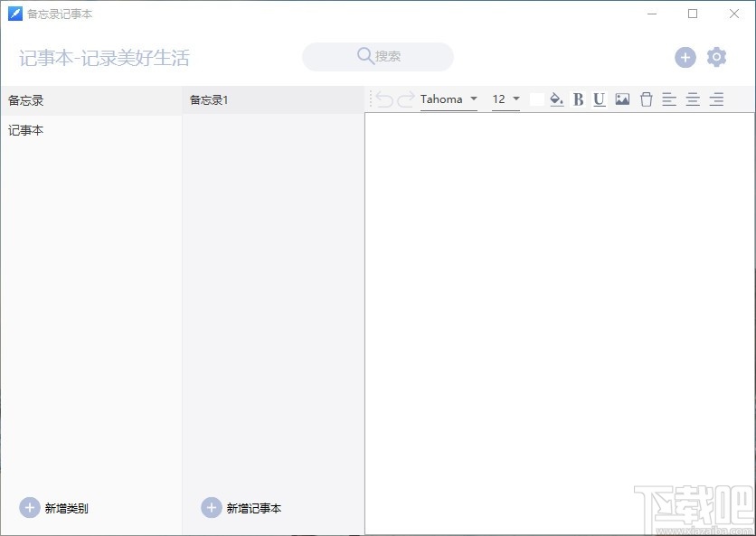Open the Tahoma font dropdown

coord(449,99)
